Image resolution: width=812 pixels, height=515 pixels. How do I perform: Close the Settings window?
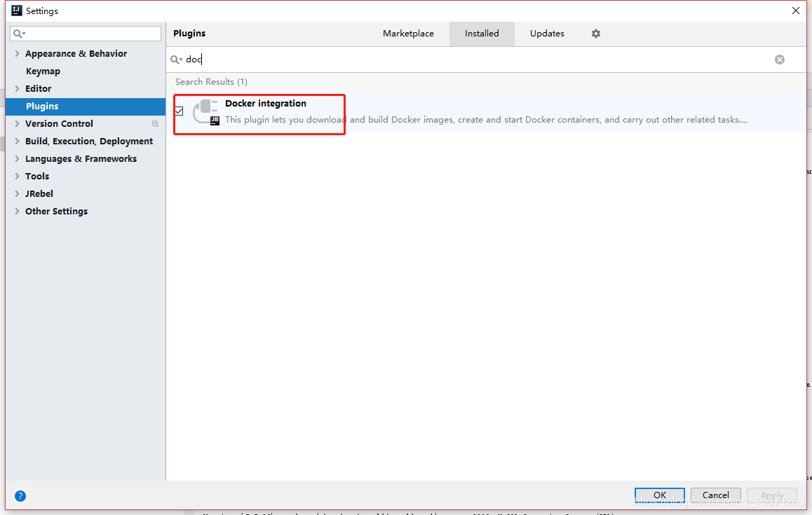tap(796, 11)
